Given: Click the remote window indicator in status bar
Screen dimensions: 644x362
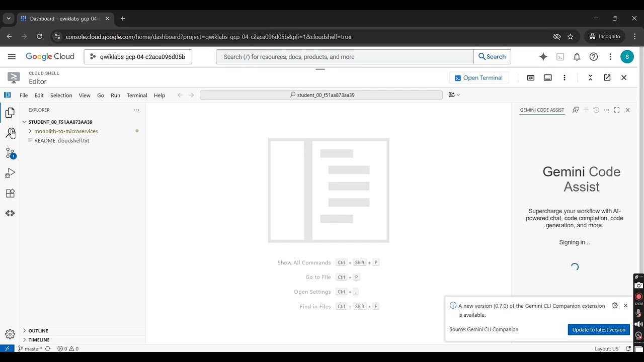Looking at the screenshot, I should (7, 348).
